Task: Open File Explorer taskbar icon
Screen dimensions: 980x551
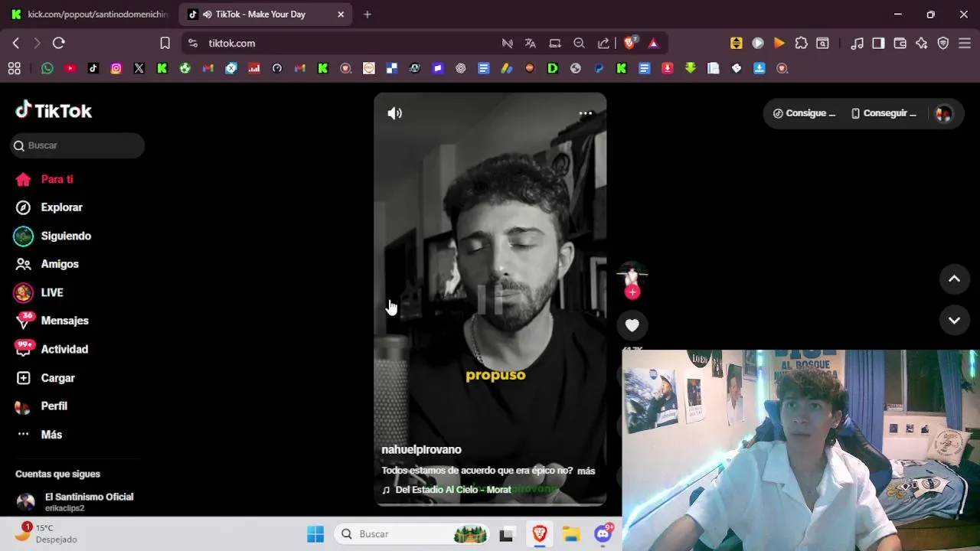Action: 571,533
